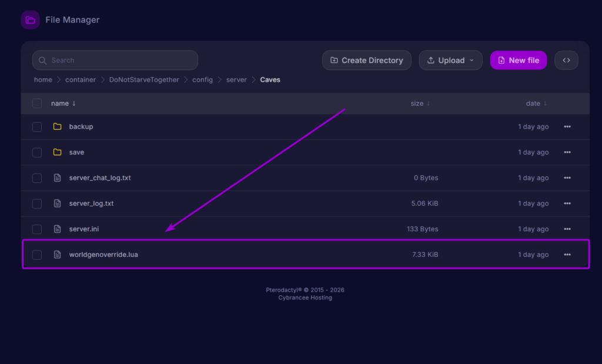
Task: Click Create Directory button
Action: pyautogui.click(x=367, y=61)
